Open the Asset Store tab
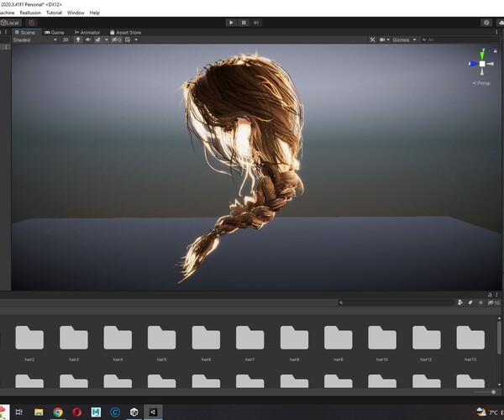Viewport: 504px width, 420px height. tap(125, 33)
